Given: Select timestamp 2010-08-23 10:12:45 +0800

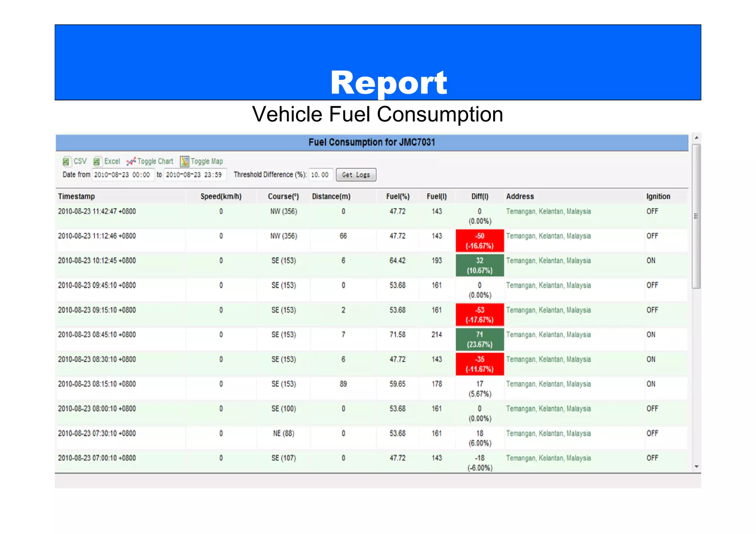Looking at the screenshot, I should tap(97, 261).
